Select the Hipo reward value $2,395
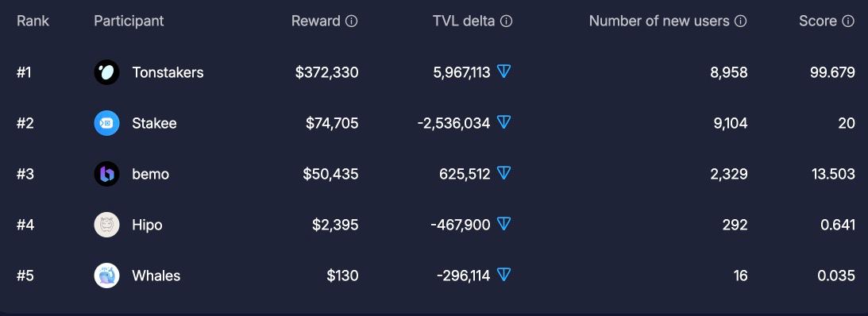868x316 pixels. click(335, 225)
